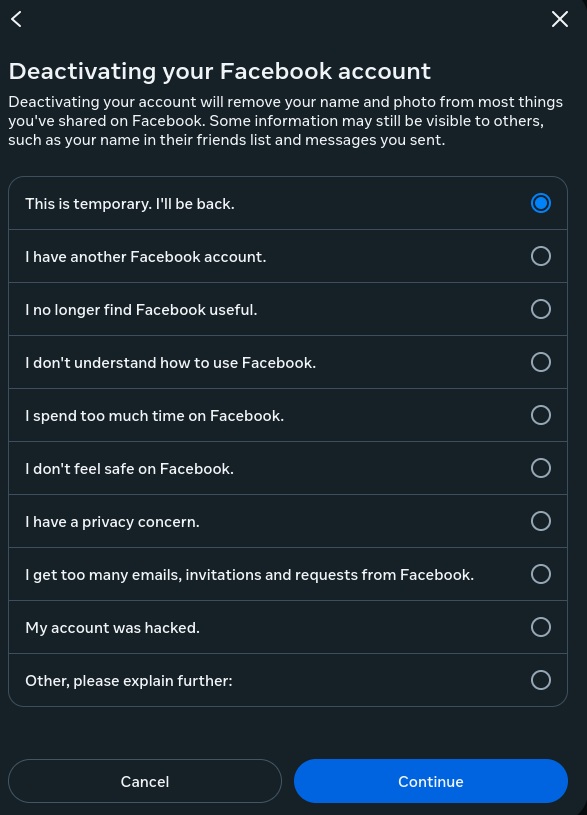
Task: Select 'Other, please explain further:' radio button
Action: click(x=541, y=680)
